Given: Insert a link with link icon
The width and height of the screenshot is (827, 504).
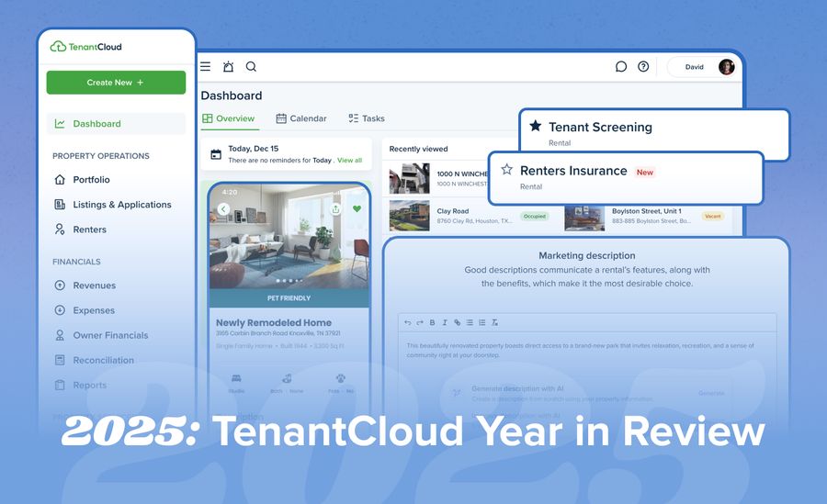Looking at the screenshot, I should (x=457, y=322).
